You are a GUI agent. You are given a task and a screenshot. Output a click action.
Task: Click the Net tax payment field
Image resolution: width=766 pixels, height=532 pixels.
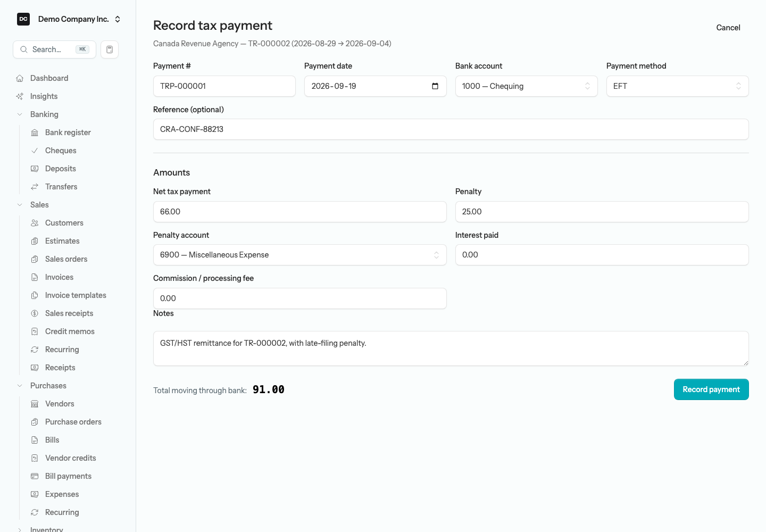(300, 212)
